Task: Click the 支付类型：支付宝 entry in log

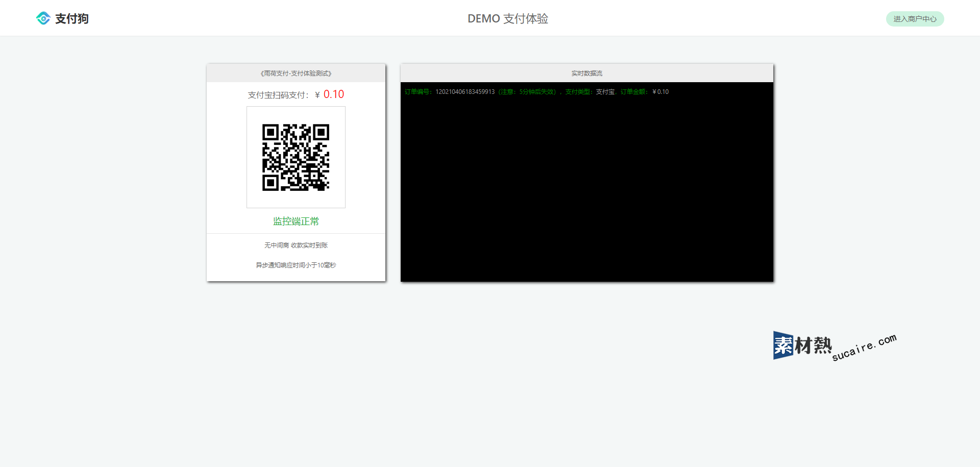Action: click(x=590, y=92)
